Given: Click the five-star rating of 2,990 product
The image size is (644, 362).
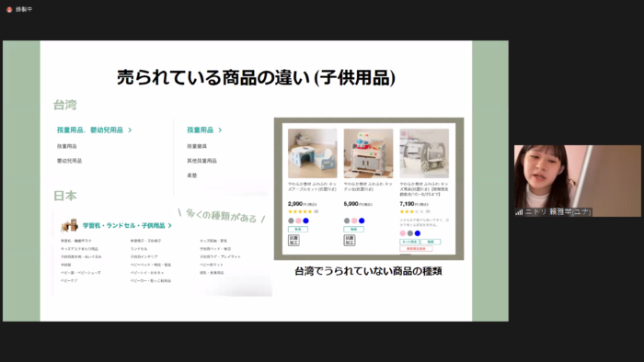Looking at the screenshot, I should [x=301, y=211].
